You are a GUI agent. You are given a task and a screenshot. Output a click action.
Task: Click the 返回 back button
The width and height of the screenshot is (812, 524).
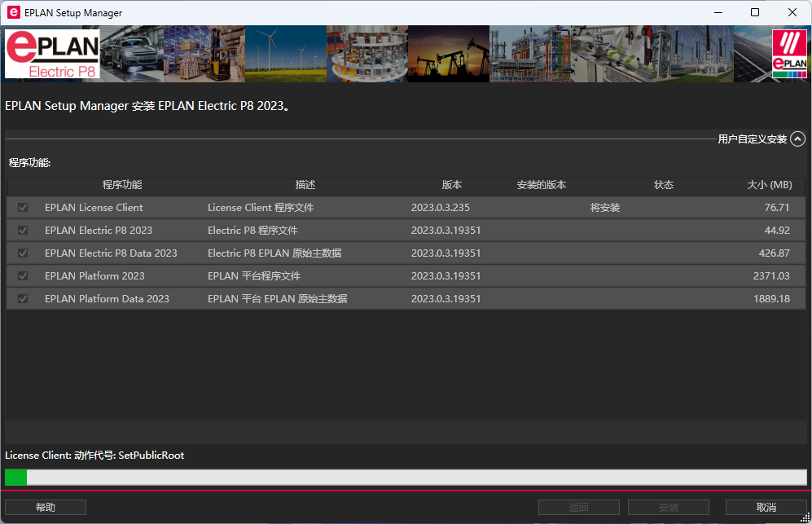(x=579, y=508)
